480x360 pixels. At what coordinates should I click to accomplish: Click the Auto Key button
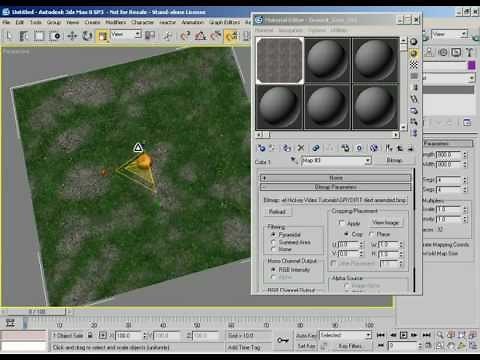(306, 335)
